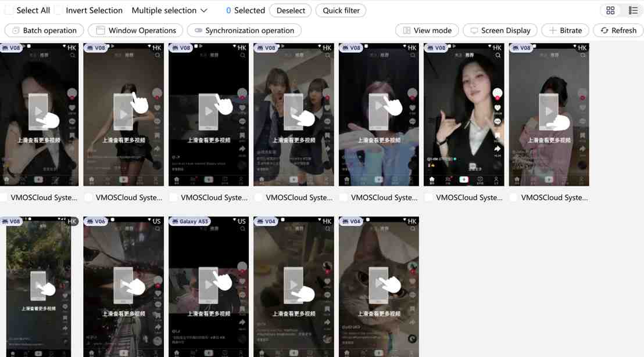The height and width of the screenshot is (357, 644).
Task: Open the View mode options
Action: [x=427, y=30]
